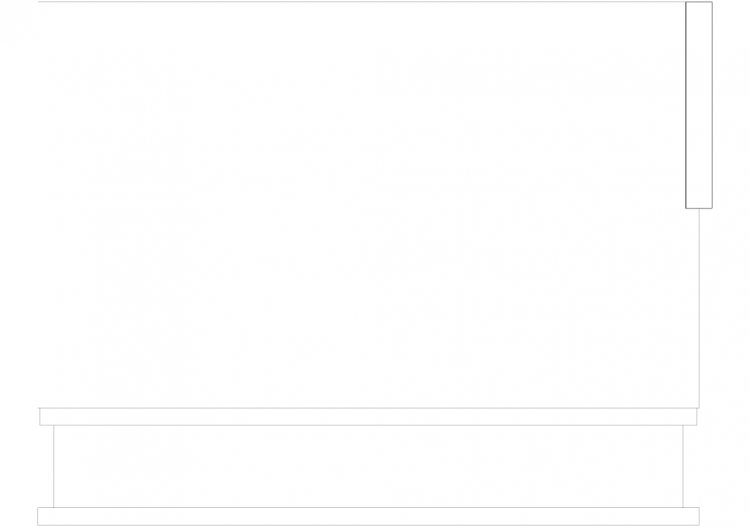The height and width of the screenshot is (527, 750).
Task: Click the left end of the upper horizontal bar
Action: tap(40, 417)
